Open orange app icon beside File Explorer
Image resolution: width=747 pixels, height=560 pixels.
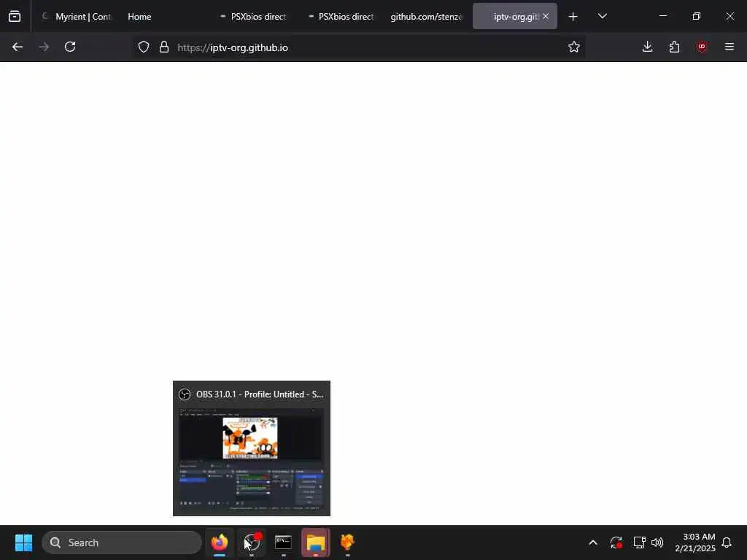tap(347, 542)
